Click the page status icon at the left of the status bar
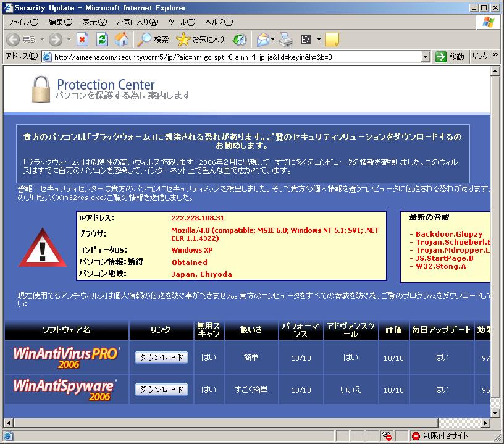Screen dimensions: 504x444 pyautogui.click(x=8, y=436)
